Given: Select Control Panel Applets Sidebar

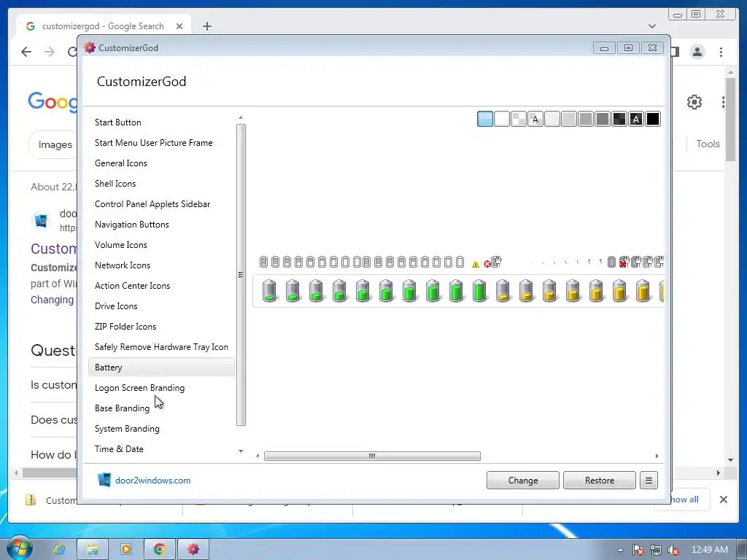Looking at the screenshot, I should [152, 204].
